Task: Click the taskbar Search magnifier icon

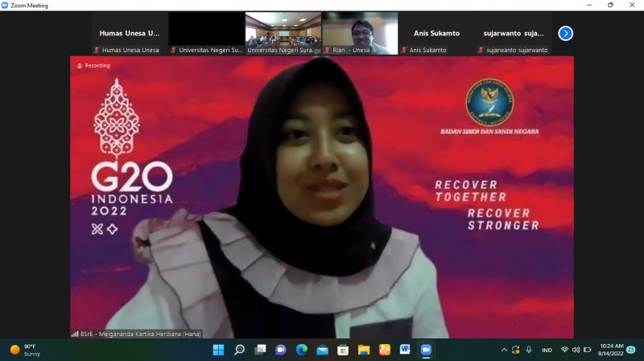Action: tap(239, 350)
